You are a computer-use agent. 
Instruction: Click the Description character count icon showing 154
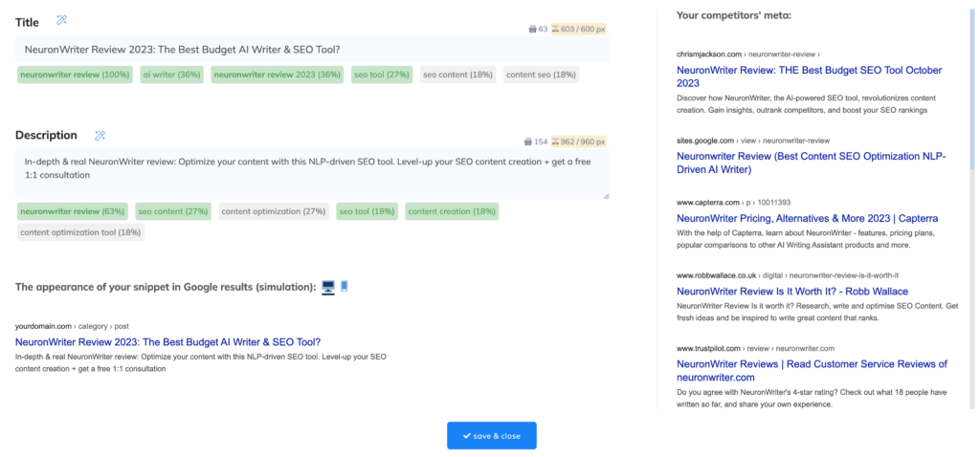pos(528,141)
